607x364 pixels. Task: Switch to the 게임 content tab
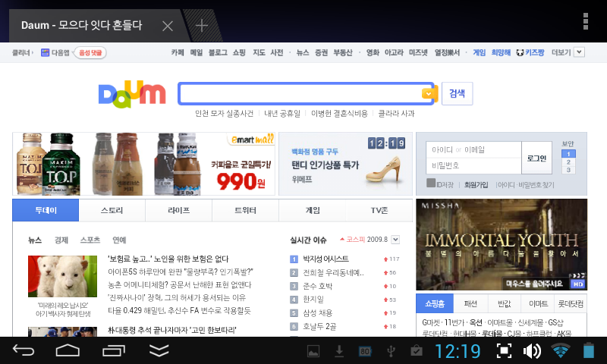[313, 210]
